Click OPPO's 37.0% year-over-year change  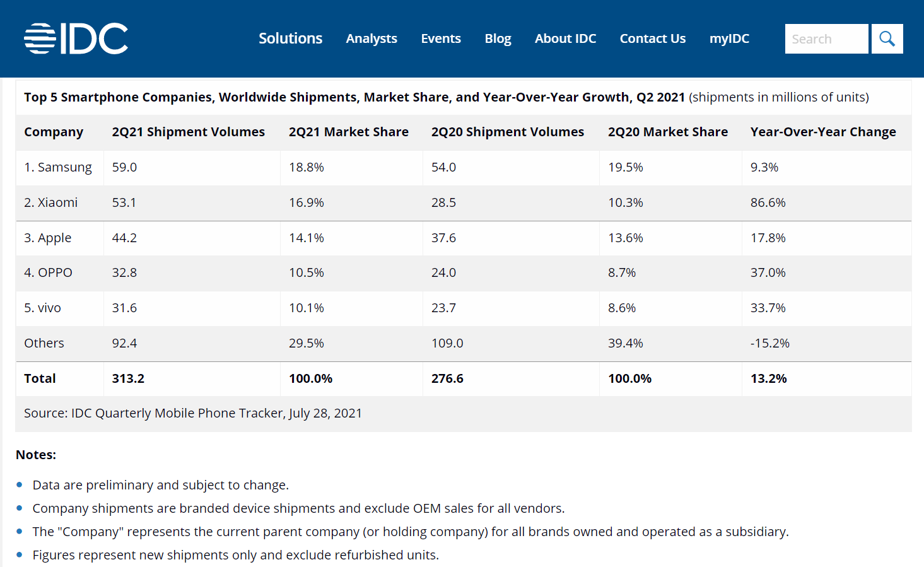tap(768, 272)
